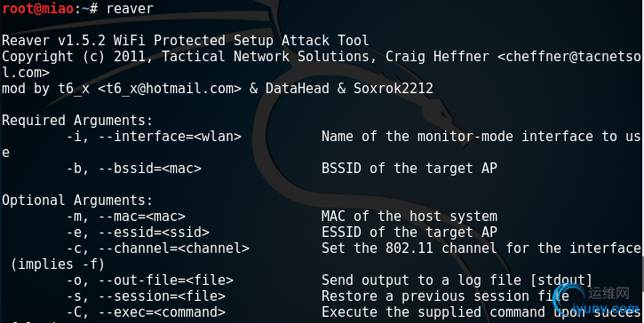Click the --exec=<command> option
Screen dimensions: 644x323
coord(162,312)
